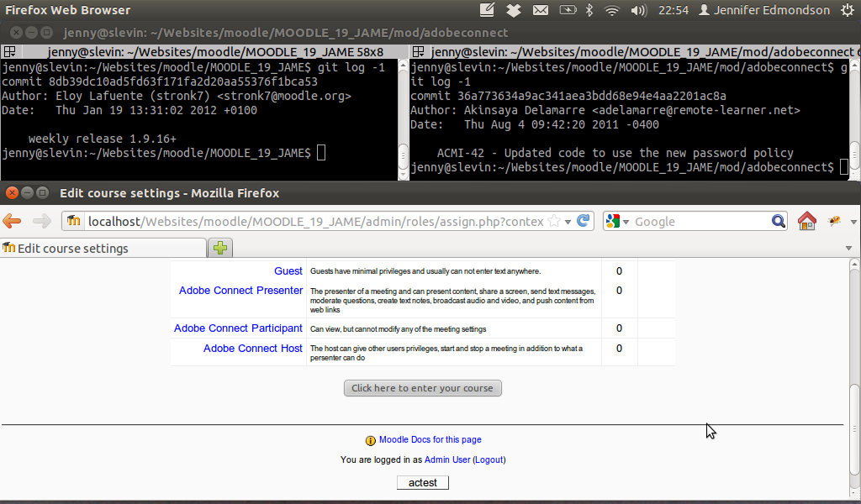
Task: Open the Jennifer Edmondson user menu
Action: tap(763, 10)
